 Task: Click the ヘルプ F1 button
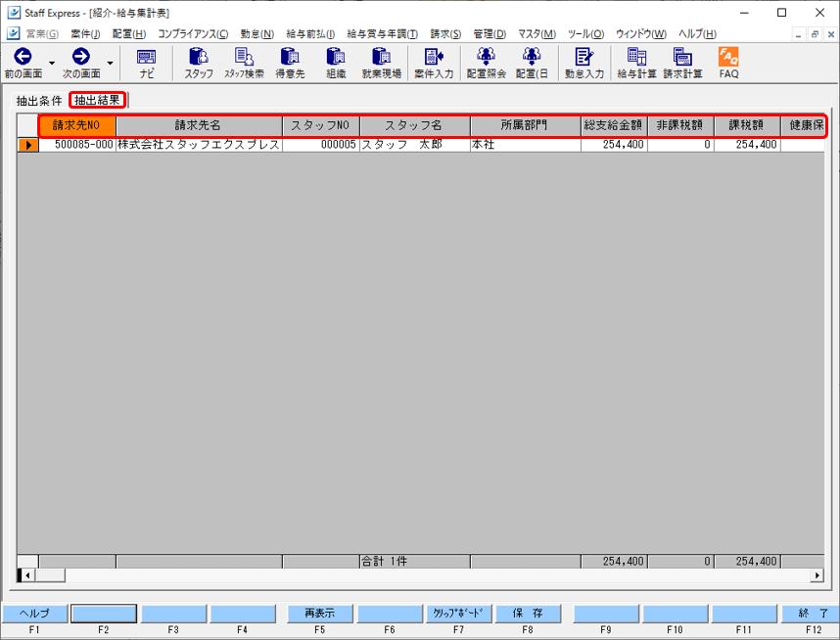click(x=35, y=614)
